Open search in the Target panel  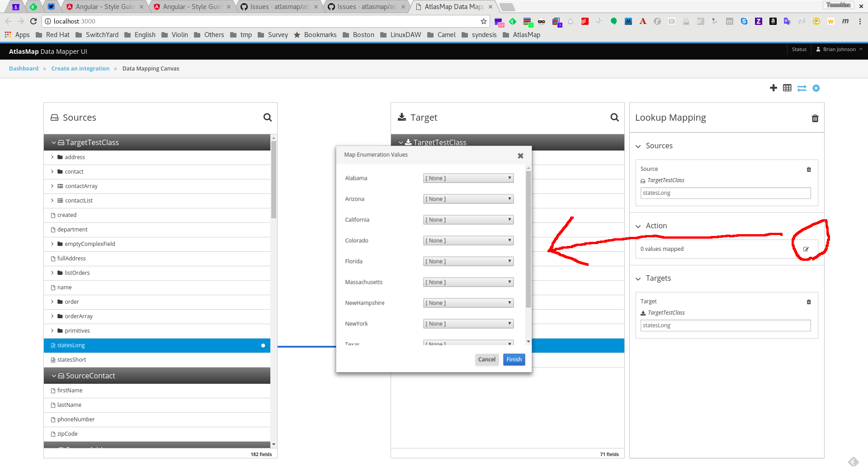pyautogui.click(x=614, y=117)
